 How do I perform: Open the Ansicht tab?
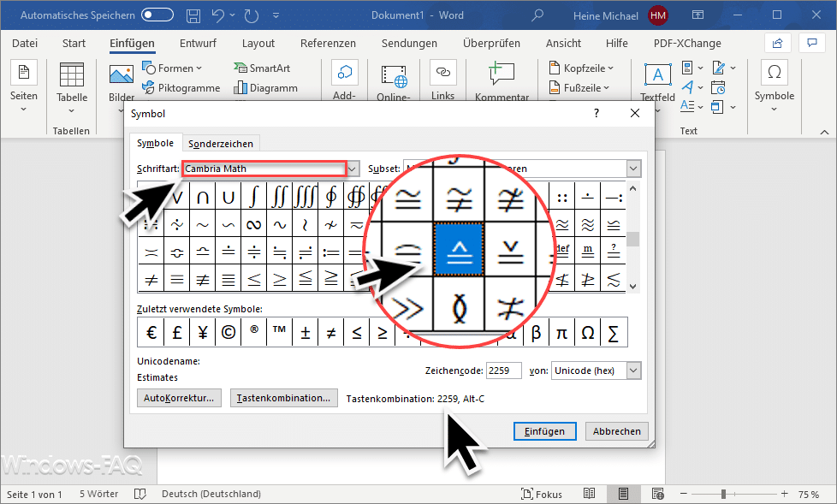point(563,44)
